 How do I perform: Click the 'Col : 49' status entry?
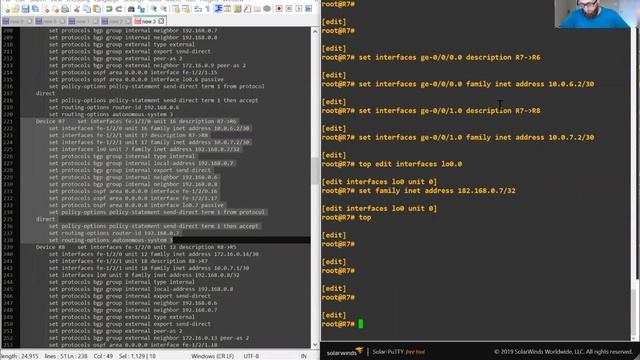pyautogui.click(x=104, y=356)
